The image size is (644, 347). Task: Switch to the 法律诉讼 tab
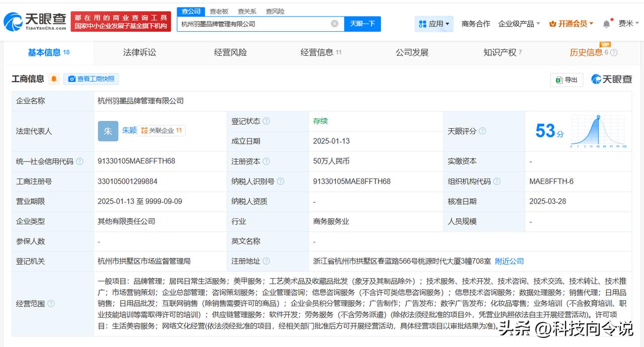pyautogui.click(x=139, y=52)
